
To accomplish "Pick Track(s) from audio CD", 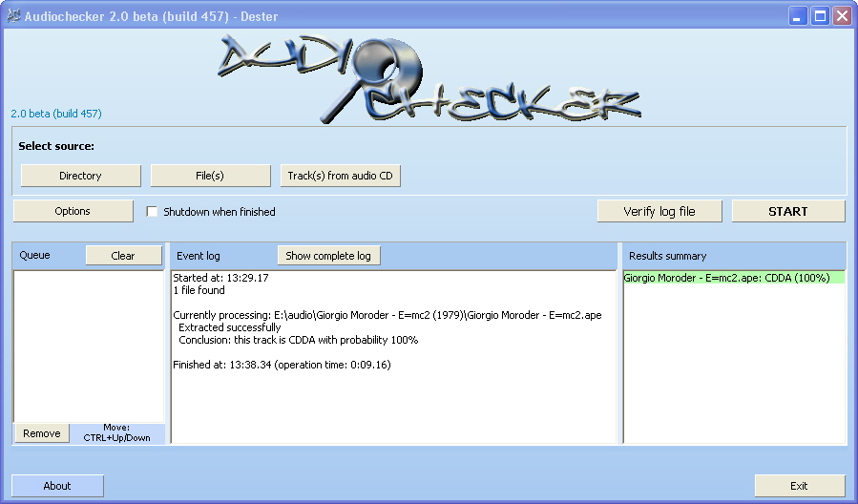I will pos(340,176).
